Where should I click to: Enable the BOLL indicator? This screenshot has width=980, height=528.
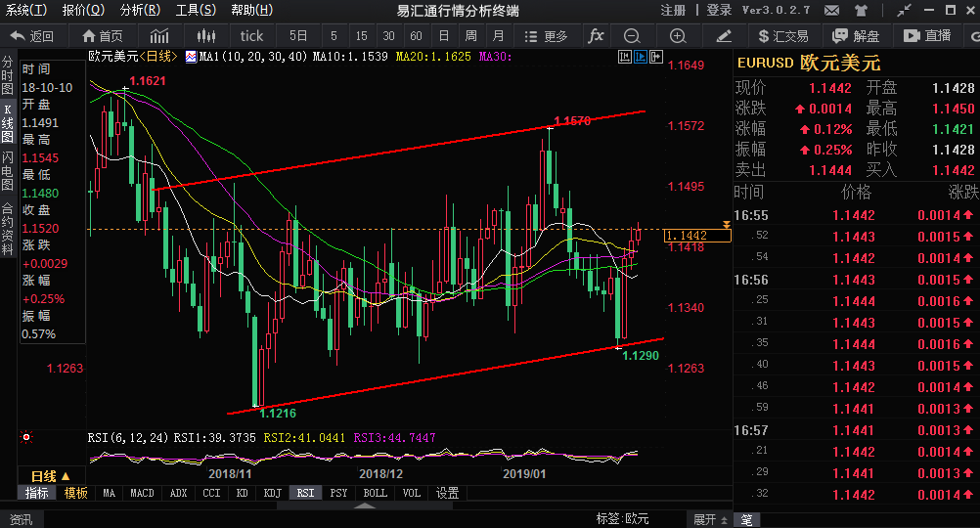click(x=375, y=494)
